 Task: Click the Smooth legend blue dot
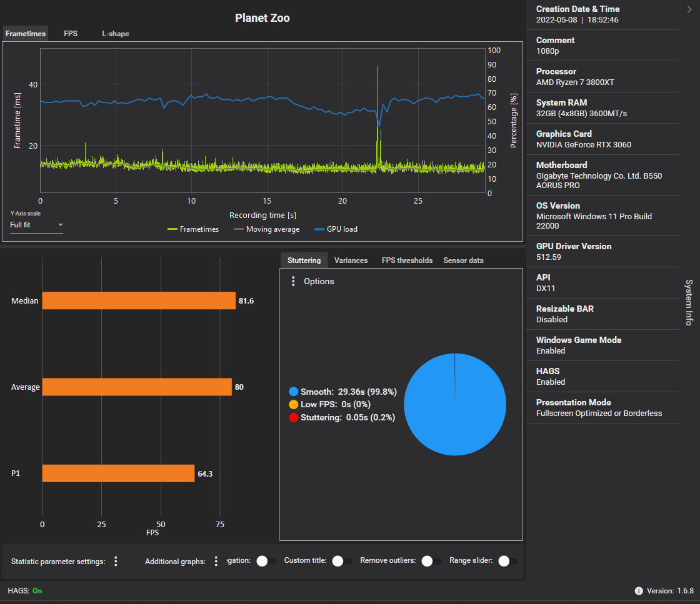tap(293, 392)
